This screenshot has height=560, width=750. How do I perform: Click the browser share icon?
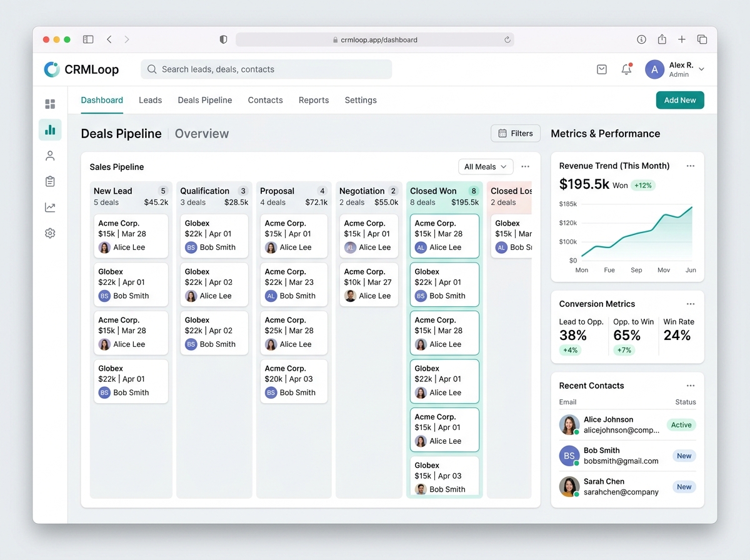tap(662, 39)
